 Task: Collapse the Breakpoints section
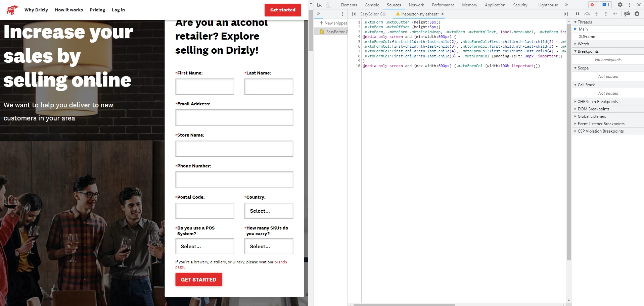608,51
